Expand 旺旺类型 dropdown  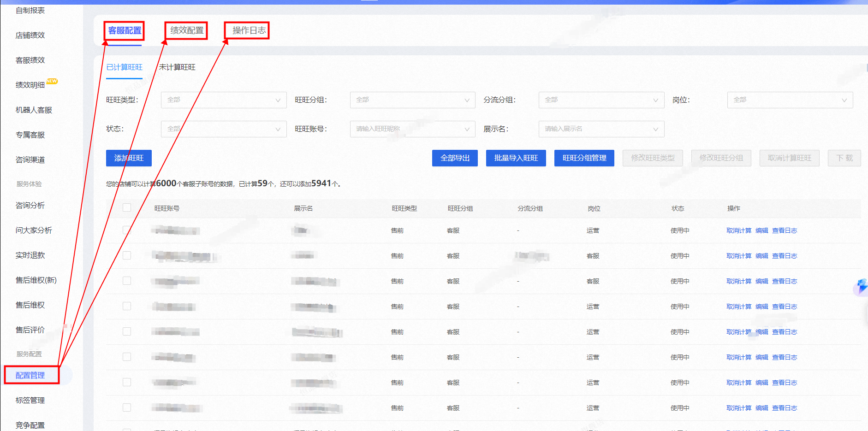(224, 100)
